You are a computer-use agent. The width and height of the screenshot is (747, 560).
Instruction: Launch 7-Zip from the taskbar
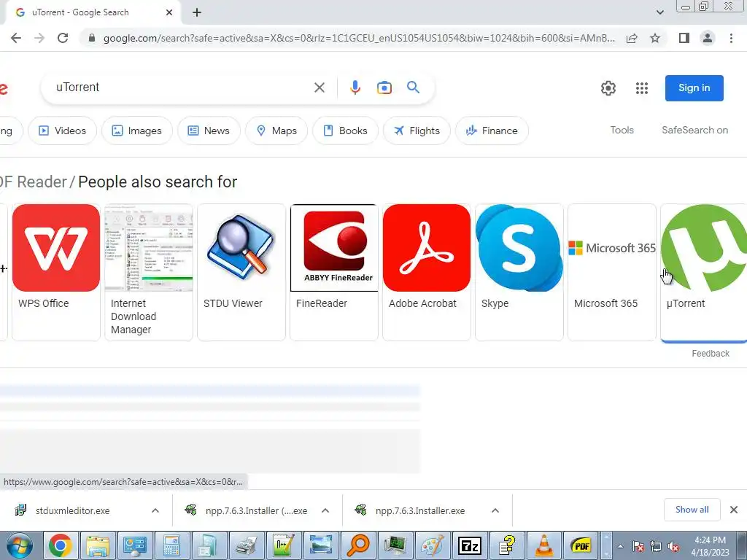[x=470, y=545]
